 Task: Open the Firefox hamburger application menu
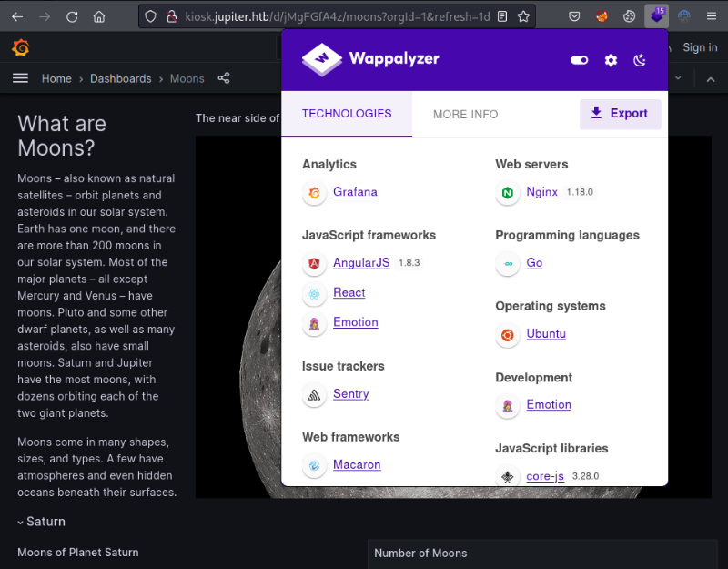tap(712, 16)
